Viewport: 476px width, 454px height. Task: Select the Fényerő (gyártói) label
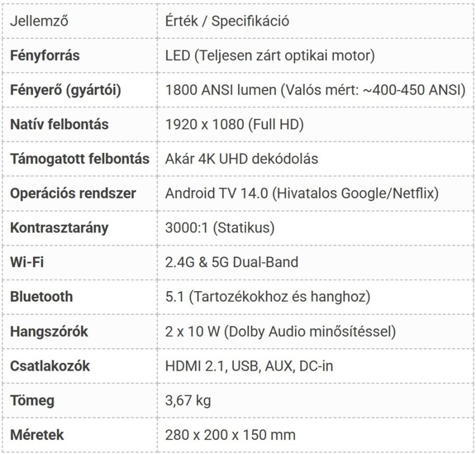pos(66,90)
